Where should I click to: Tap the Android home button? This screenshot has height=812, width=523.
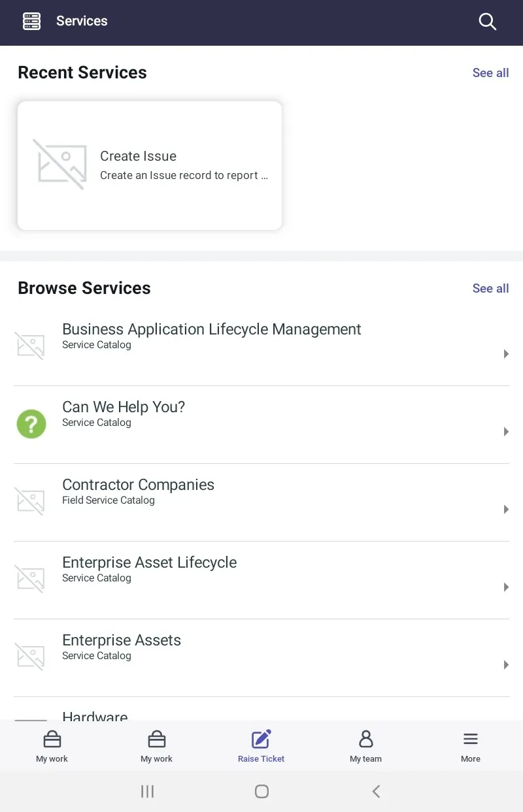click(x=261, y=792)
